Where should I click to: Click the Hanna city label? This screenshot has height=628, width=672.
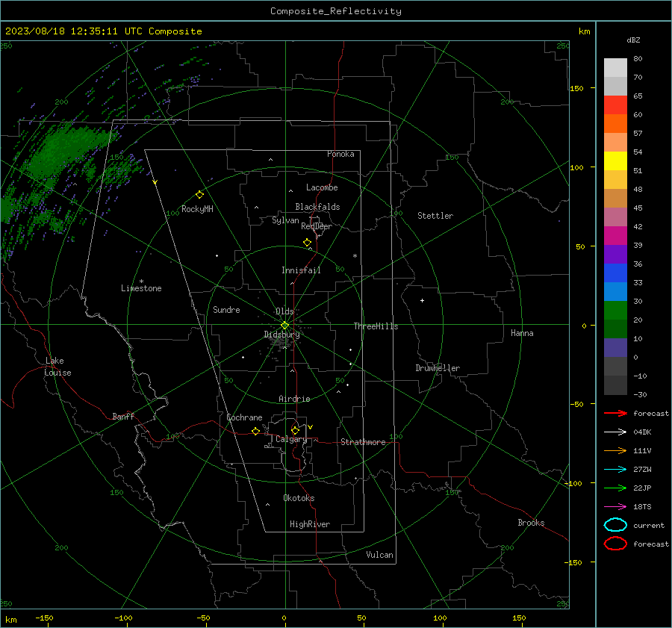522,333
